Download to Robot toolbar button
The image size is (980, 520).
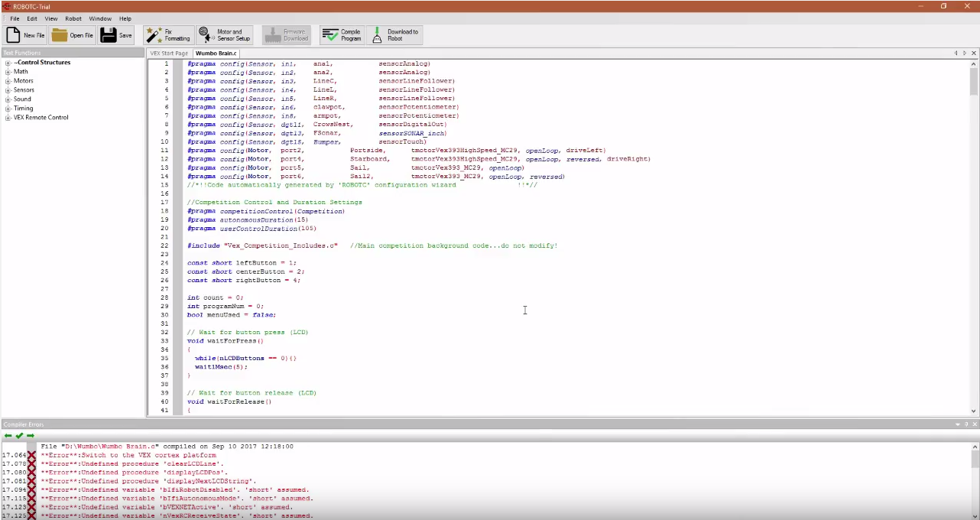point(394,35)
